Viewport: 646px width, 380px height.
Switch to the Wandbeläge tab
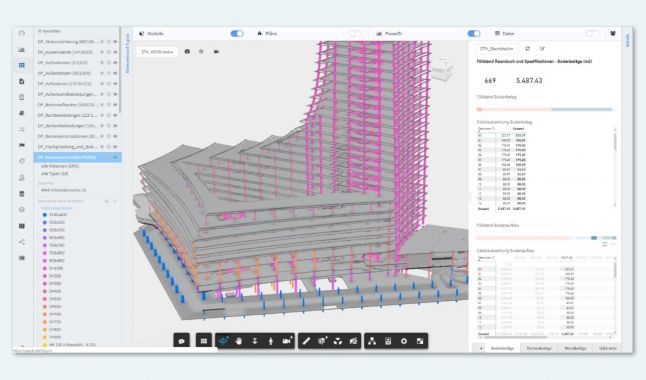pyautogui.click(x=575, y=348)
